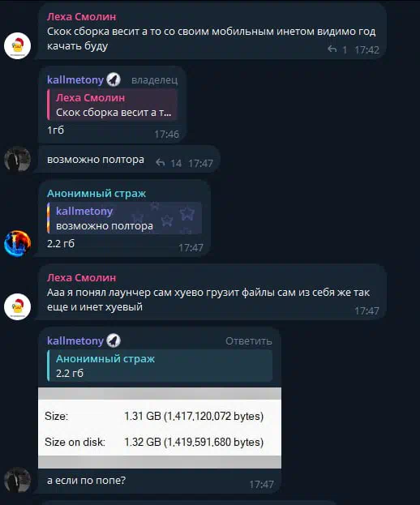Open the dark avatar beside возможно полтора
Image resolution: width=420 pixels, height=505 pixels.
coord(17,159)
